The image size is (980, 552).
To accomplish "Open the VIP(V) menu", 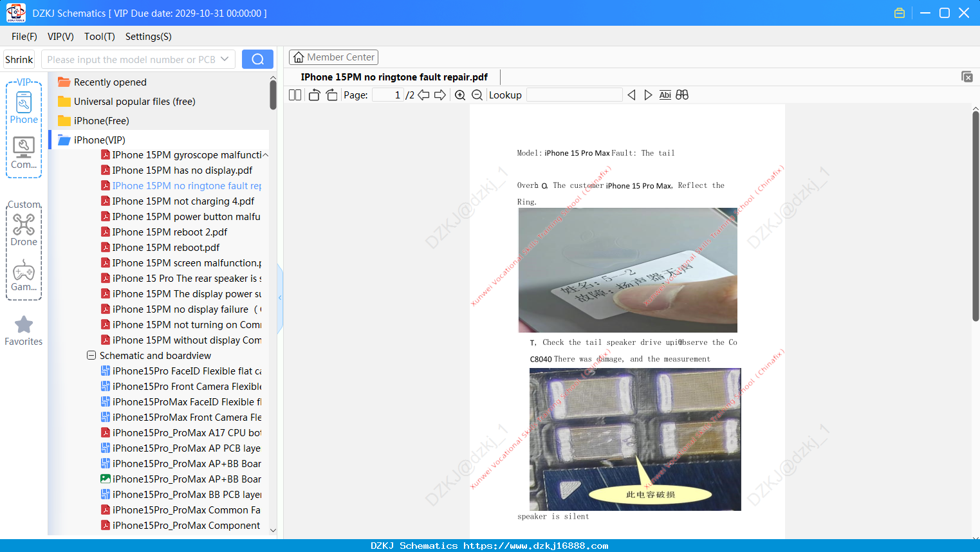I will click(60, 37).
